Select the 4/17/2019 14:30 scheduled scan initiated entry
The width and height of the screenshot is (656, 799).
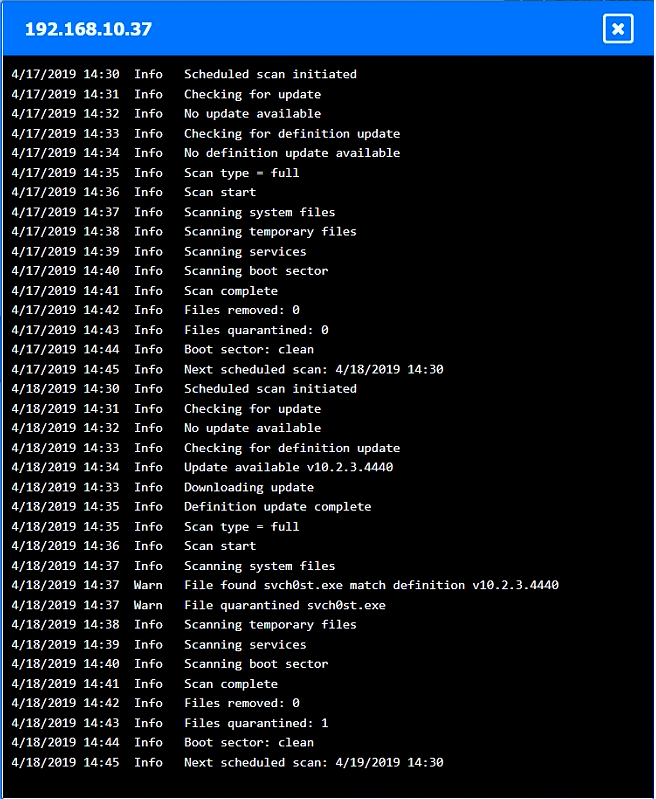click(x=270, y=74)
